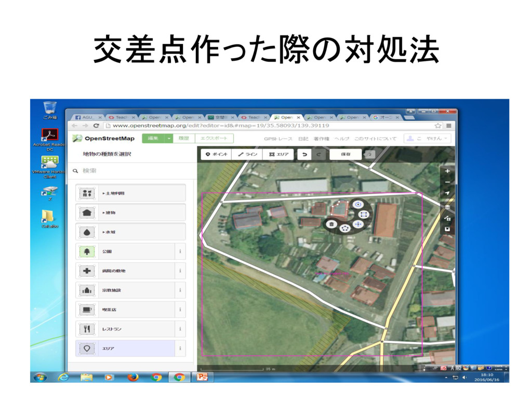Viewport: 532px width, 399px height.
Task: Show info for the エリア preset
Action: [180, 348]
